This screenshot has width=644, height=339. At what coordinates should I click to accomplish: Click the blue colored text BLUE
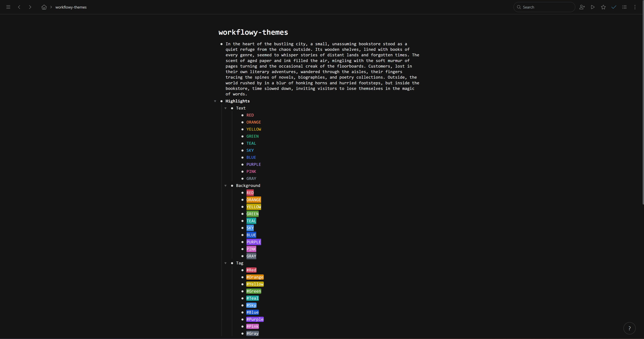pyautogui.click(x=251, y=157)
